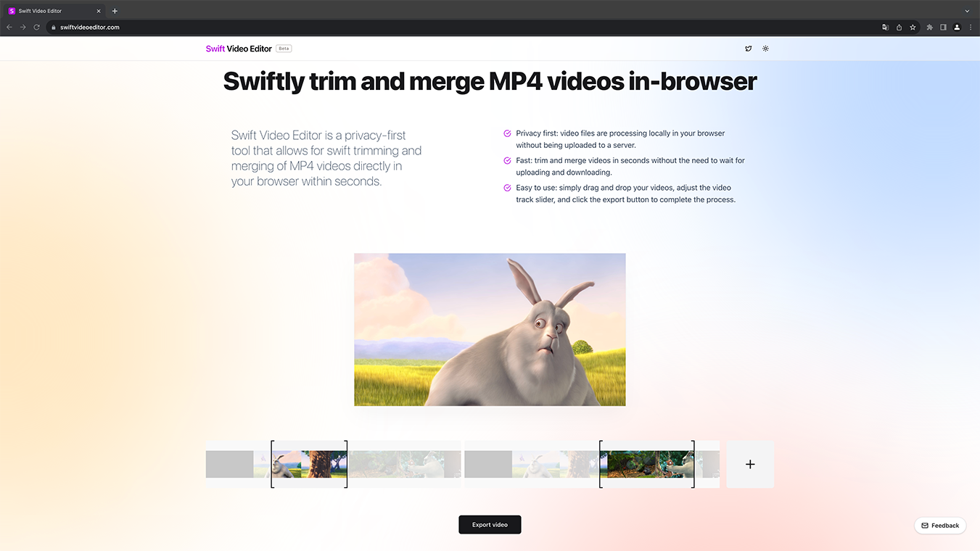Open a new tab with plus button

click(x=115, y=11)
